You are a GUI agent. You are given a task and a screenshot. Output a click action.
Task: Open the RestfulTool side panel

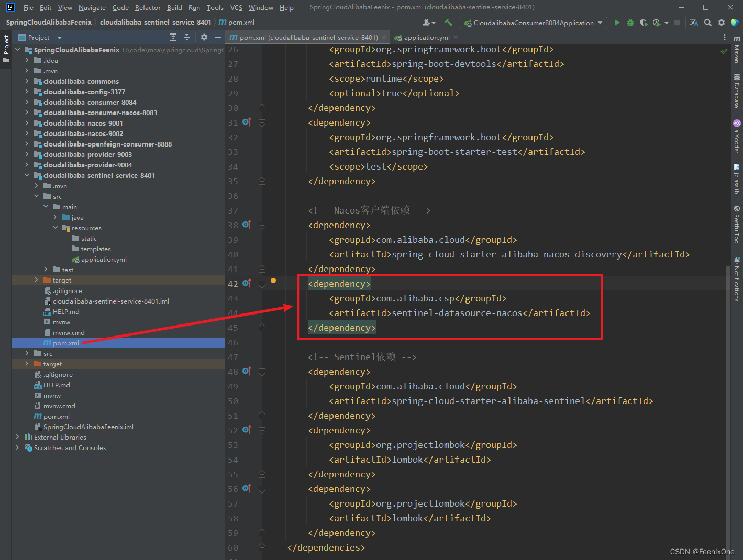pos(737,225)
